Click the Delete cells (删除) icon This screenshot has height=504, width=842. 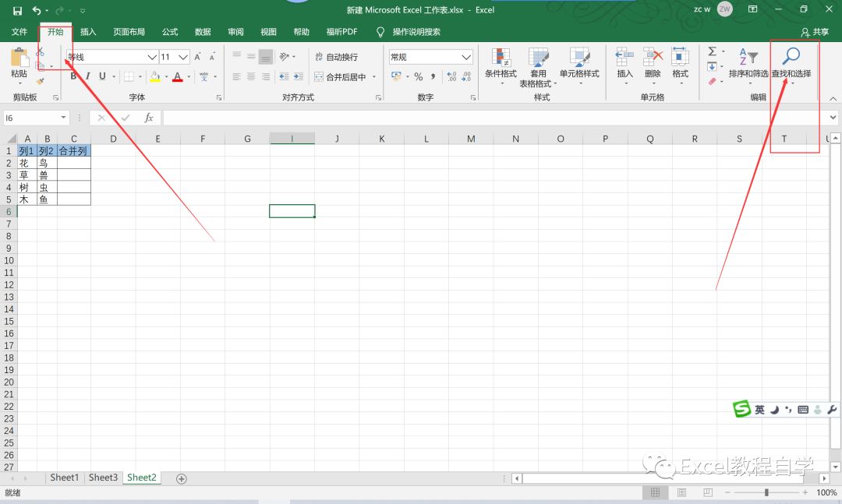pos(653,62)
